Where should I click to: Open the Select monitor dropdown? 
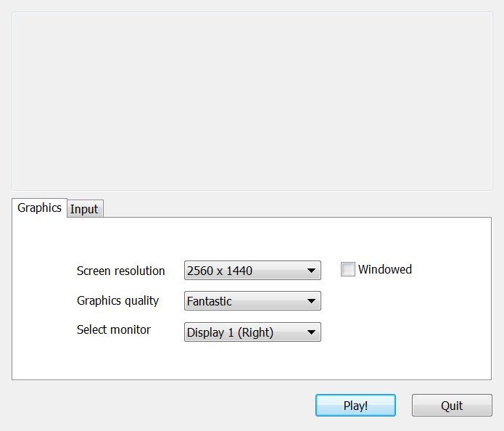point(252,332)
